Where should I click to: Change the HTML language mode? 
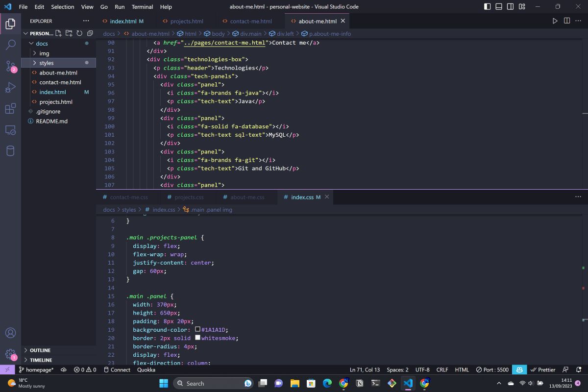(x=462, y=369)
